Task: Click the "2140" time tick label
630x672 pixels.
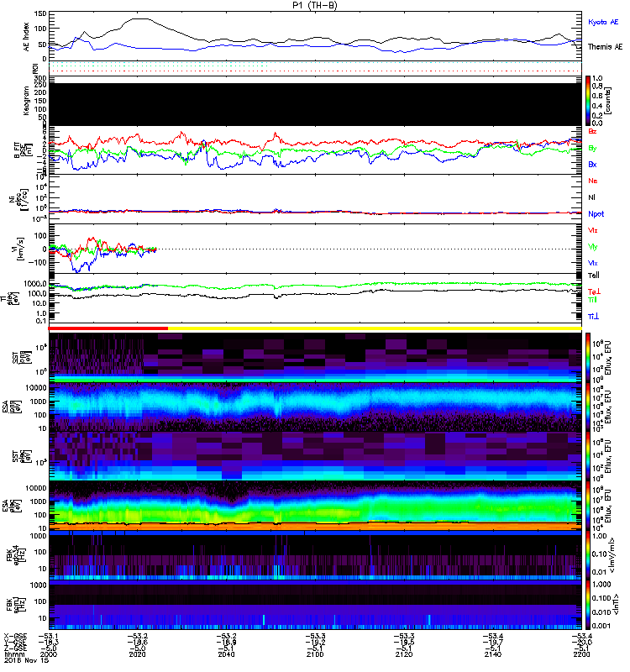Action: [x=492, y=654]
